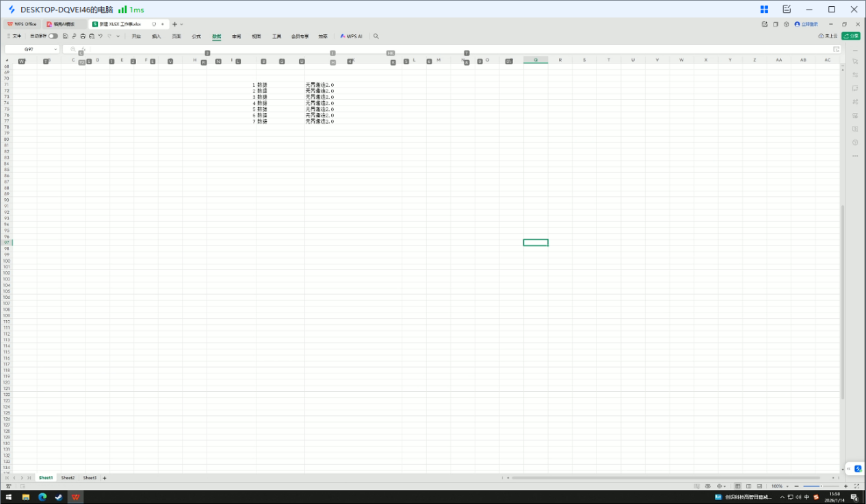866x504 pixels.
Task: Select column header R
Action: pyautogui.click(x=560, y=60)
